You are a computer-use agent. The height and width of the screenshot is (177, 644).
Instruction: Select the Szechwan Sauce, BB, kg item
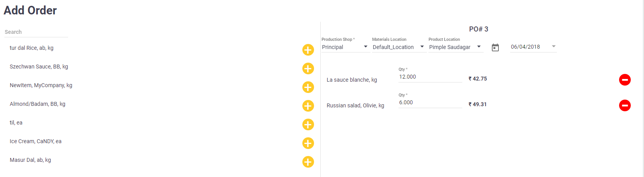pos(39,67)
